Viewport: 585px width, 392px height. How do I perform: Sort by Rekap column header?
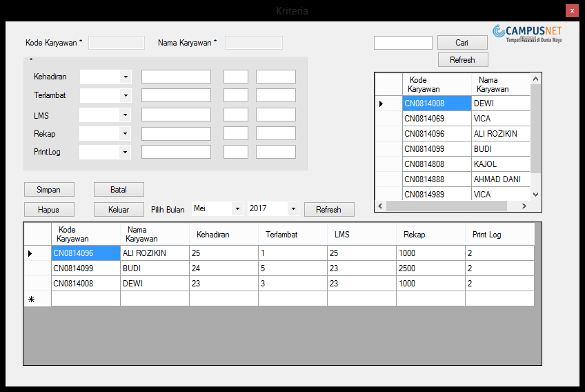click(x=429, y=235)
